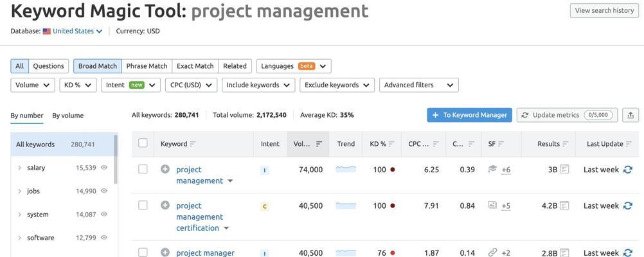The image size is (644, 257).
Task: Expand the system keyword group
Action: coord(19,215)
